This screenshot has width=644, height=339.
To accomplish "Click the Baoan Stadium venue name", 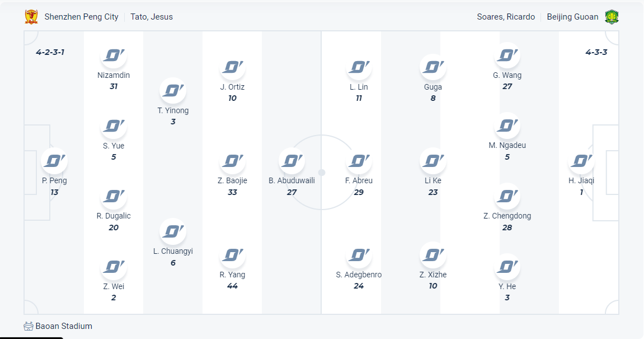I will (x=64, y=326).
